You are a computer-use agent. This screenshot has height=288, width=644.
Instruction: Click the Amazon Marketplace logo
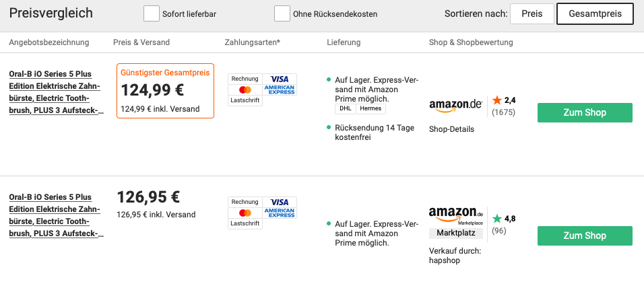pyautogui.click(x=456, y=216)
